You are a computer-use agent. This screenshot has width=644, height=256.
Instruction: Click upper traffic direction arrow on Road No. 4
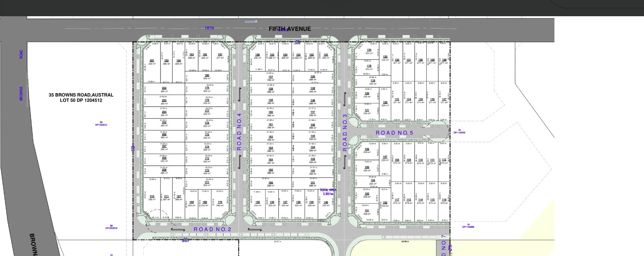[x=239, y=95]
